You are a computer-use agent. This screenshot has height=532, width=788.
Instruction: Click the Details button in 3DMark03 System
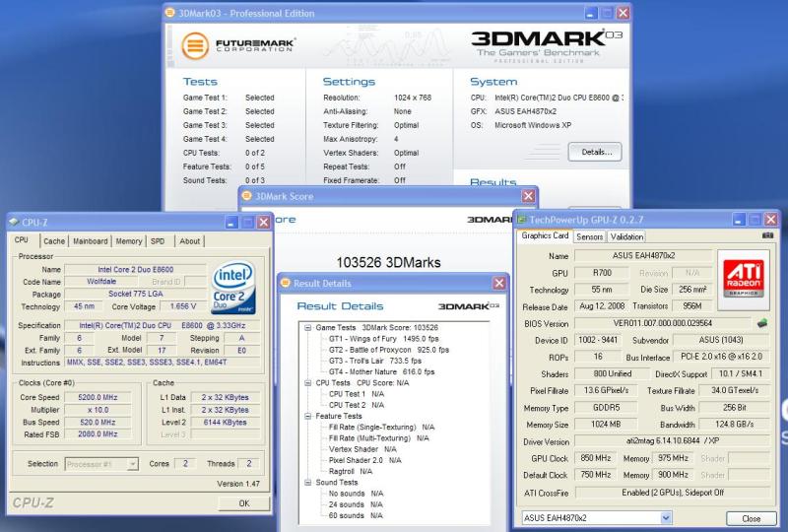point(596,152)
